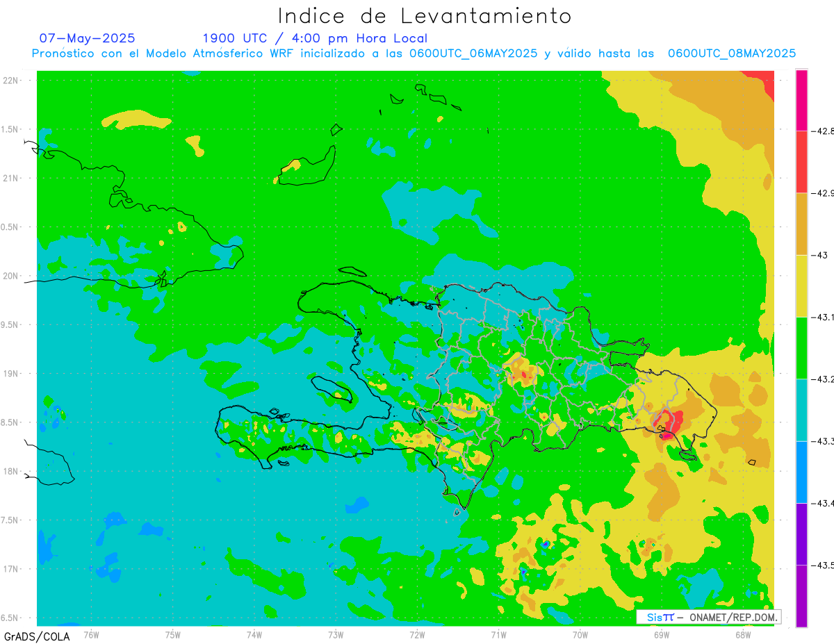Click the '-43.2' colorbar value
This screenshot has height=644, width=834.
[822, 379]
